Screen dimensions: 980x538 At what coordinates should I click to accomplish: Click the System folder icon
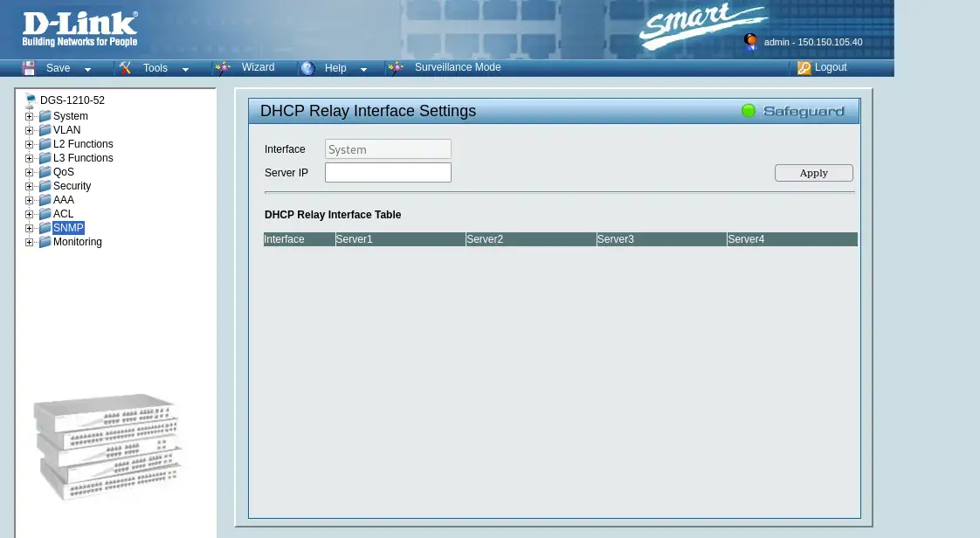(x=45, y=115)
